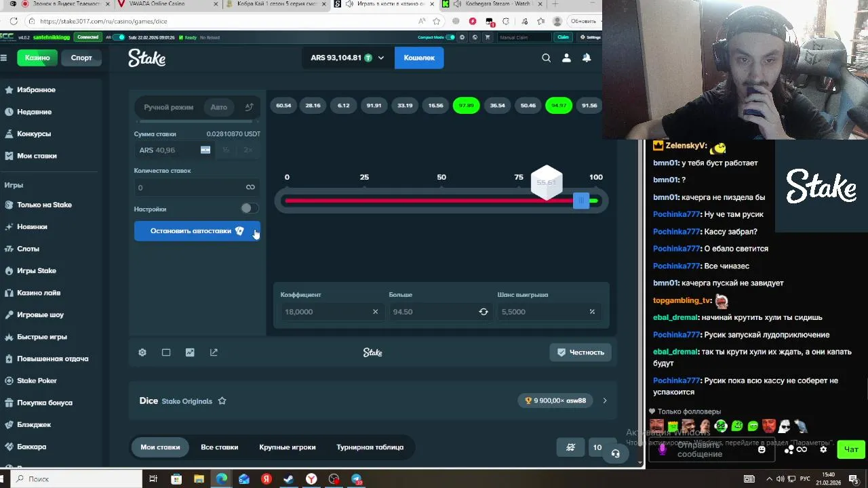868x488 pixels.
Task: Toggle ghost mode crossed icon
Action: point(570,447)
